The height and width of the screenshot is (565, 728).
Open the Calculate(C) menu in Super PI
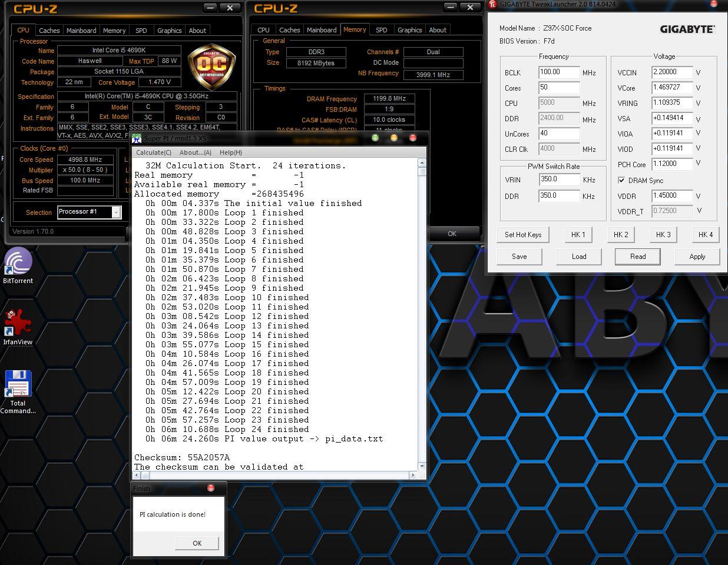154,152
